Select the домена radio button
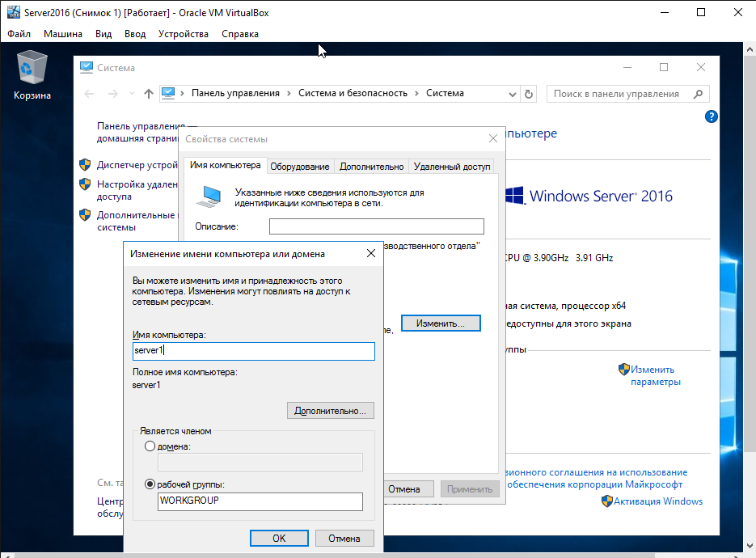Image resolution: width=756 pixels, height=558 pixels. coord(149,446)
